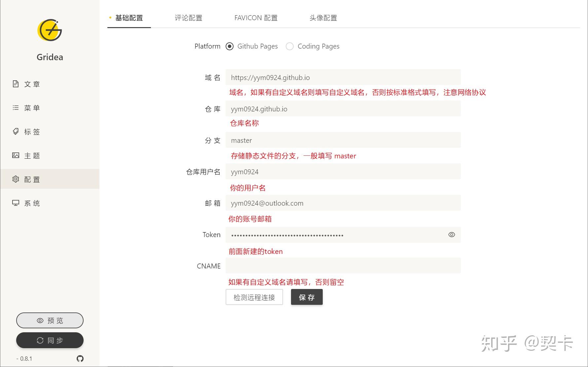Open the 系统 section in the sidebar
Viewport: 588px width, 367px height.
[x=31, y=203]
